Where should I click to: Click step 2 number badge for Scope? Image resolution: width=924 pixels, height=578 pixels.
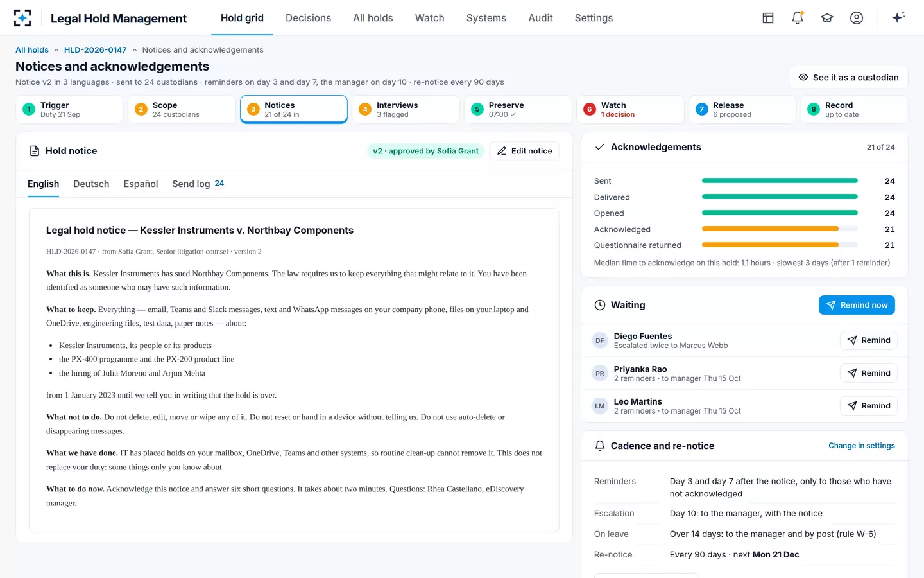[141, 109]
